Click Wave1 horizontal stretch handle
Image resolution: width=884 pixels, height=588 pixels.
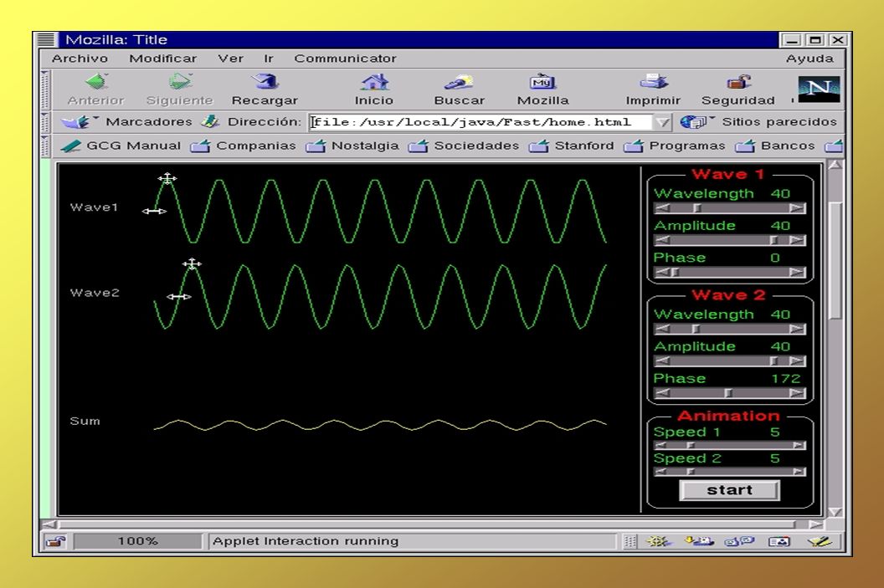click(x=154, y=212)
